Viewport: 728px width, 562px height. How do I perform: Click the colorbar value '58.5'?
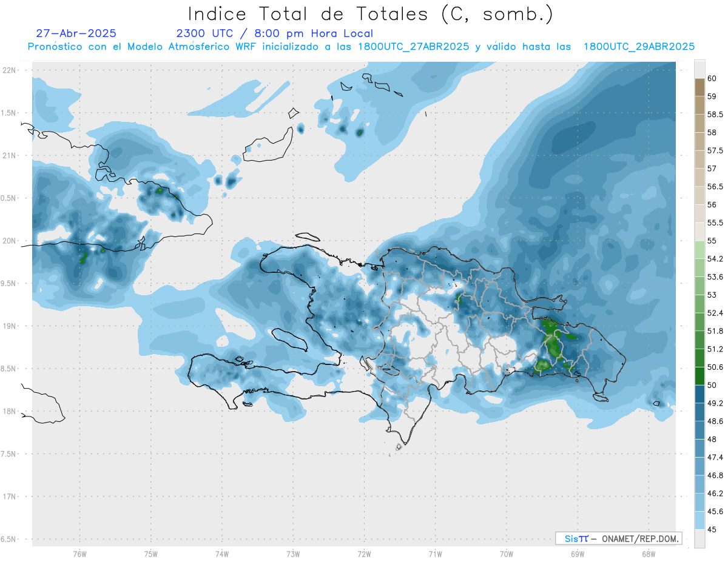[x=715, y=115]
